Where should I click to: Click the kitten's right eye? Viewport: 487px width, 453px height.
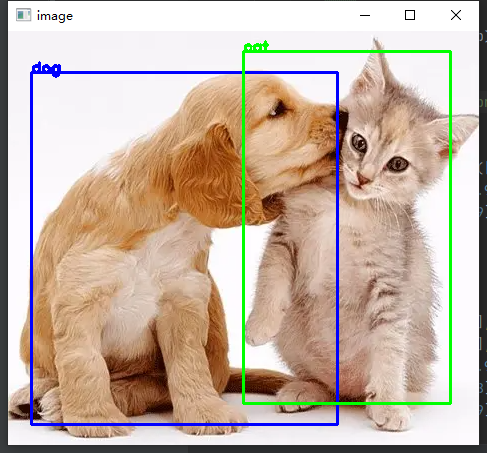pyautogui.click(x=397, y=164)
